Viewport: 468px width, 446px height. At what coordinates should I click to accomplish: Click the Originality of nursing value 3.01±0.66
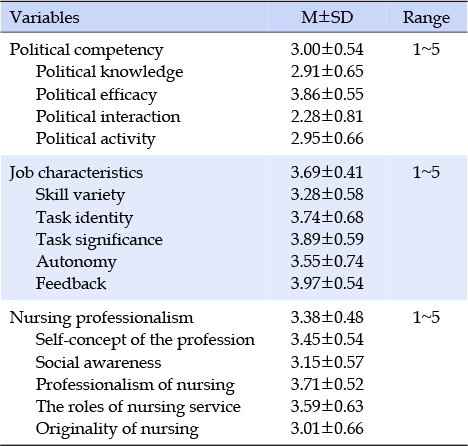[327, 429]
